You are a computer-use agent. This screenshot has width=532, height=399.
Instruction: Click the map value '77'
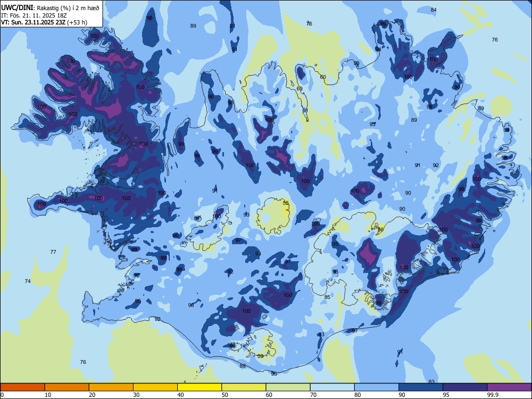[53, 252]
